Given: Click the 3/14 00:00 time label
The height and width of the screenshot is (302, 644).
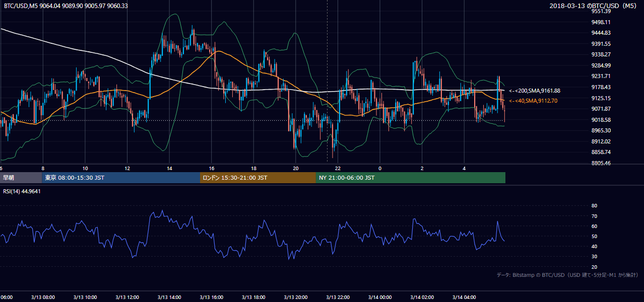Looking at the screenshot, I should click(380, 297).
